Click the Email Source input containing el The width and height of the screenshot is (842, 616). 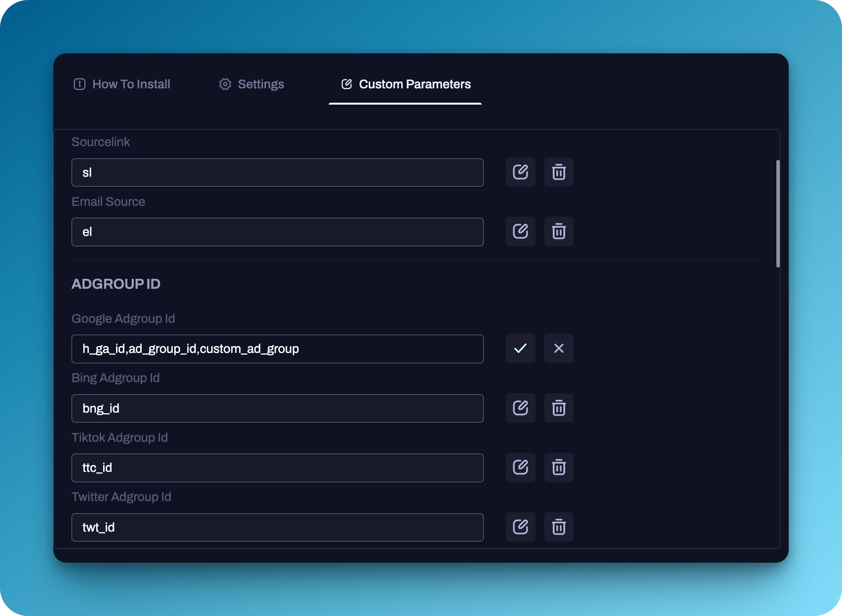click(277, 232)
